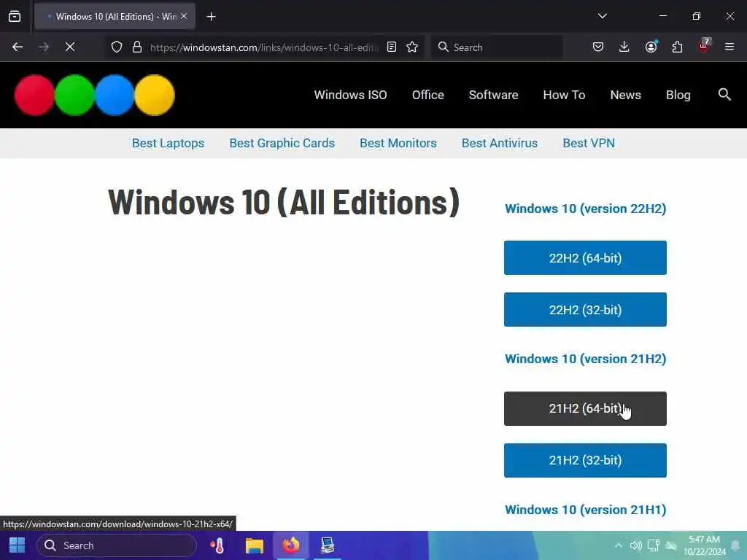Click the Windows 10 (version 22H2) heading

tap(586, 209)
